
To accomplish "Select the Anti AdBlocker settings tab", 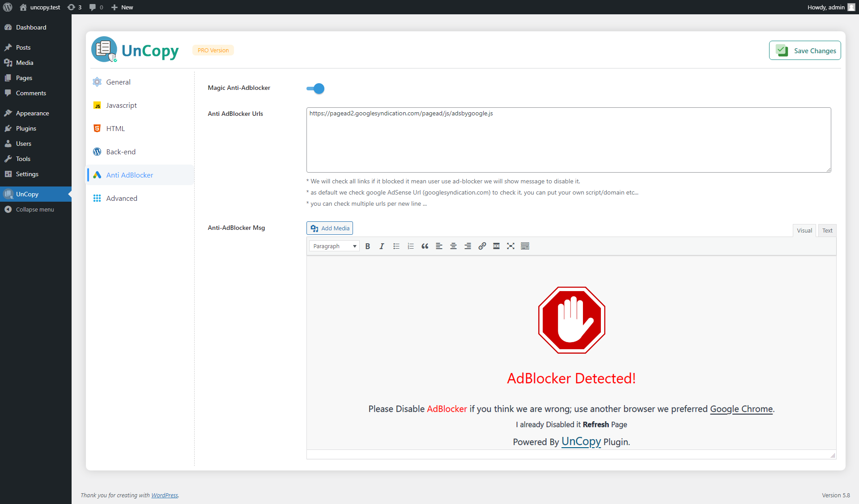I will coord(140,175).
